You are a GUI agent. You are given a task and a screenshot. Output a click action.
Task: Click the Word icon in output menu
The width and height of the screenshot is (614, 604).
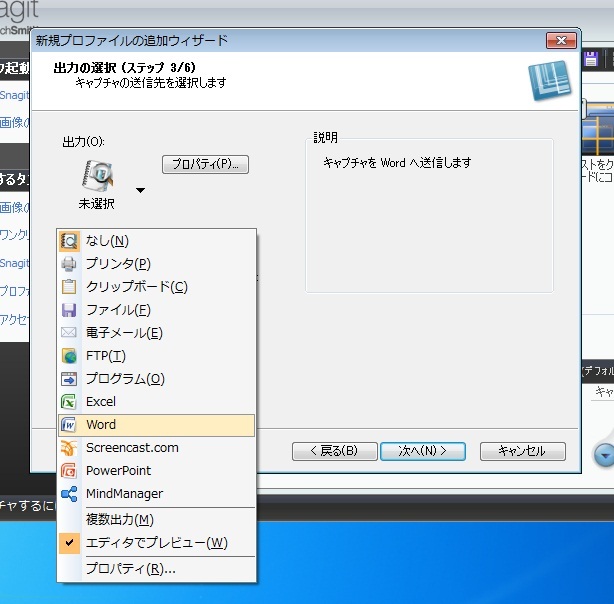click(69, 425)
